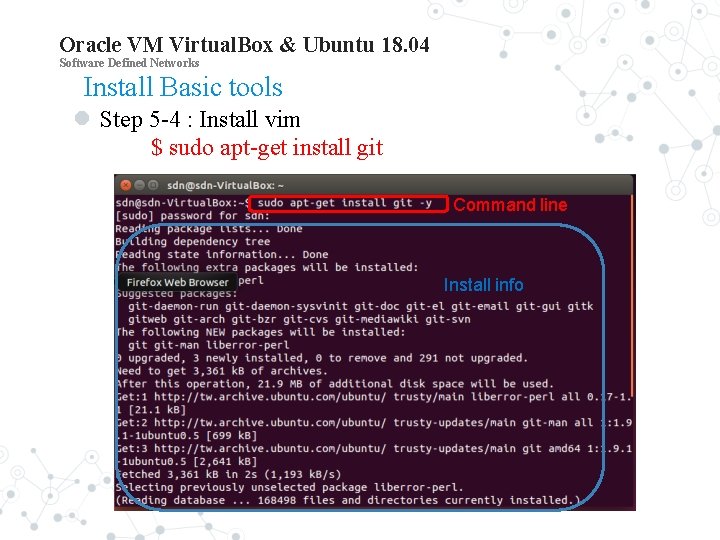Click the Step 5-4 : Install vim text
This screenshot has width=720, height=540.
coord(200,119)
